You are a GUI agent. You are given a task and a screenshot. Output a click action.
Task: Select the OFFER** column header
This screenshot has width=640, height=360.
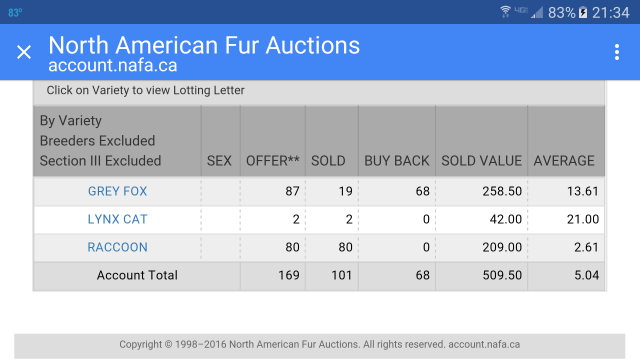[x=273, y=161]
